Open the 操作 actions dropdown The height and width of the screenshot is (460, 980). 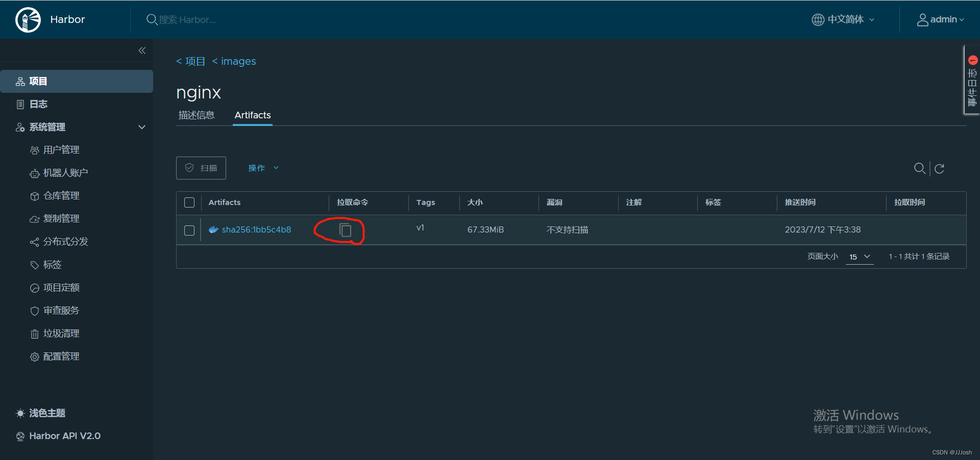pos(263,168)
